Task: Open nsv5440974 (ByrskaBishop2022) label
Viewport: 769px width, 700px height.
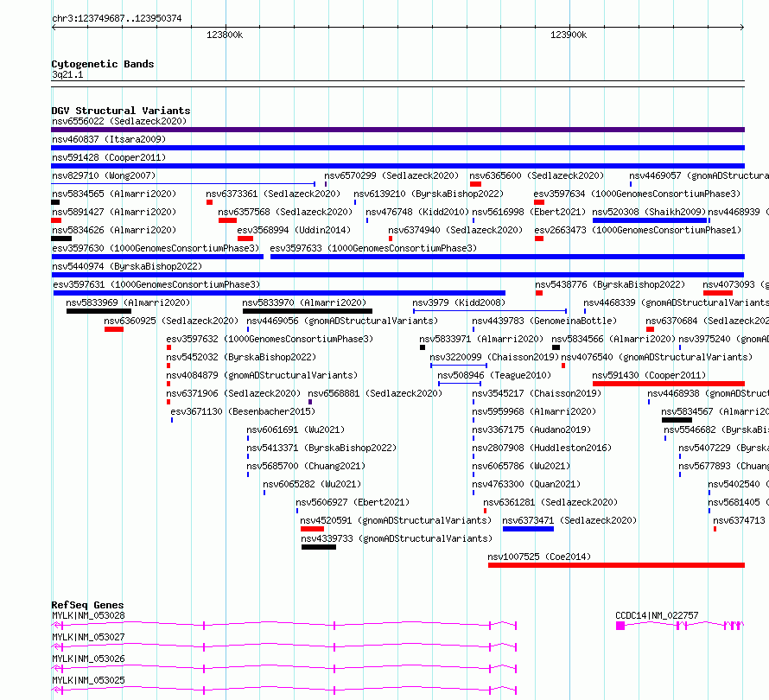Action: click(x=127, y=266)
